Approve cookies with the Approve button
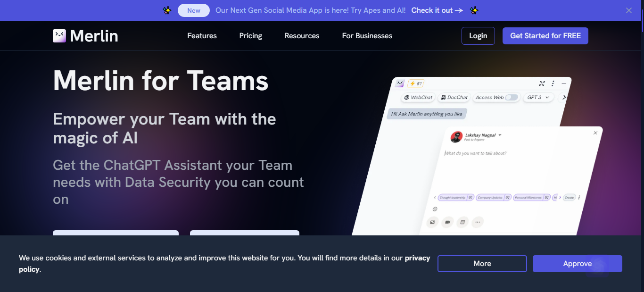This screenshot has height=292, width=644. coord(578,264)
